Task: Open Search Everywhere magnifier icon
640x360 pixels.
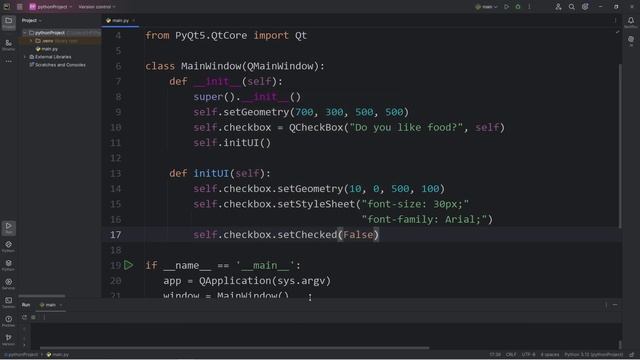Action: 572,7
